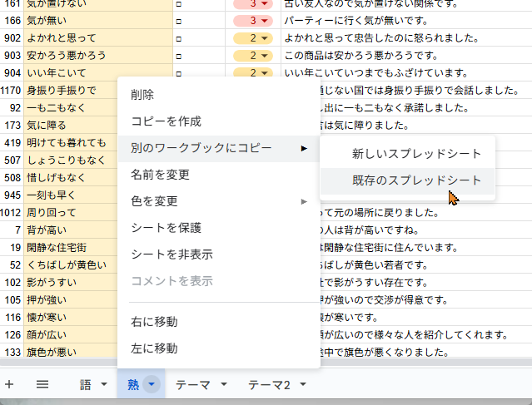The height and width of the screenshot is (405, 532).
Task: Click cell 押が強い
Action: coord(71,300)
